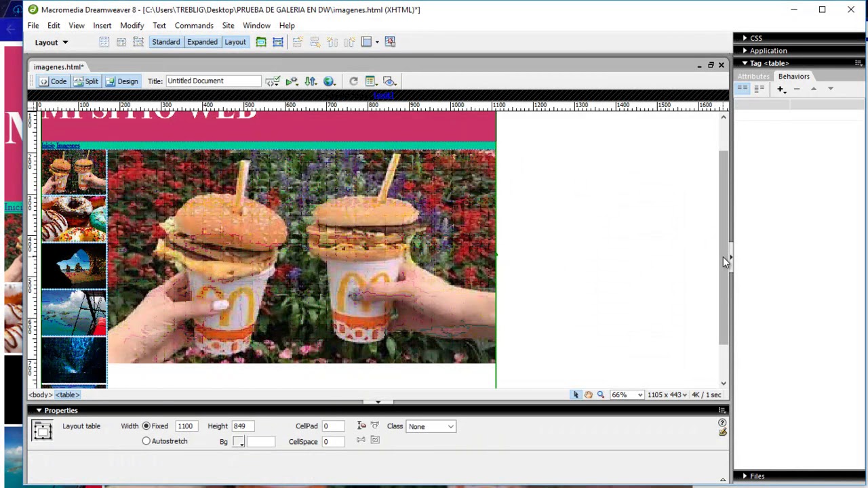Switch to the Attributes tab

pyautogui.click(x=753, y=77)
